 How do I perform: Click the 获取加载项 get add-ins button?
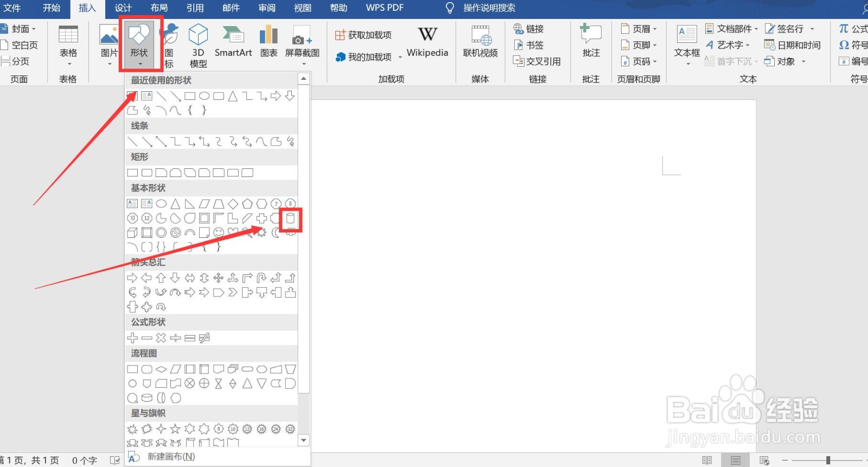363,35
